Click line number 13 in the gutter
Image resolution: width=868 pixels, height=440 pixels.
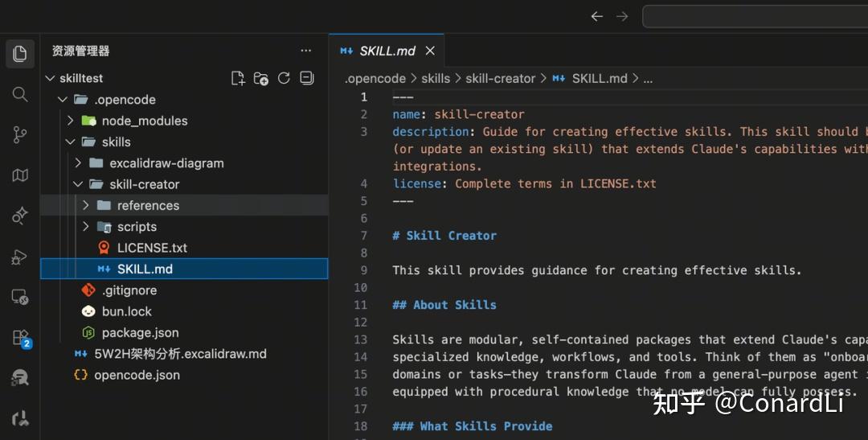[360, 339]
